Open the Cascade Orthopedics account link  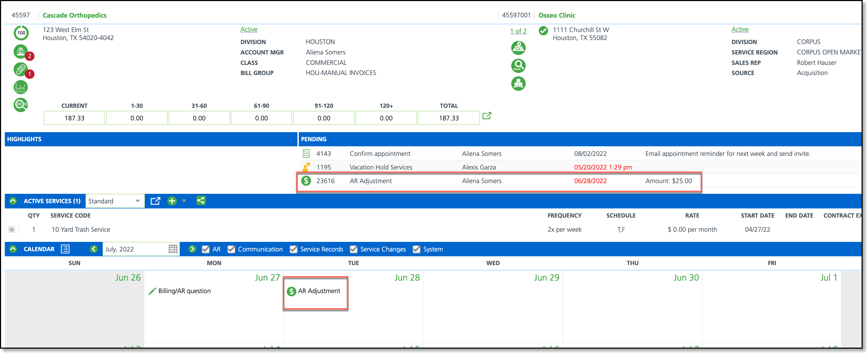pyautogui.click(x=75, y=15)
